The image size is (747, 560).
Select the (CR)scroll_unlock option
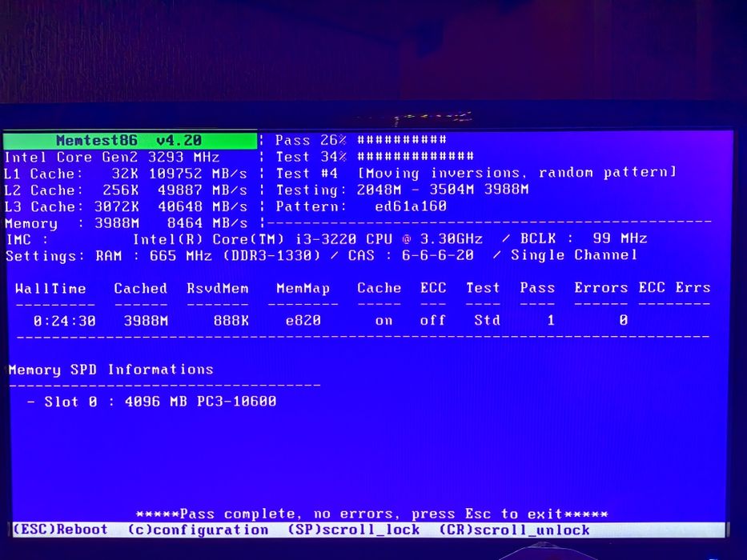tap(514, 530)
